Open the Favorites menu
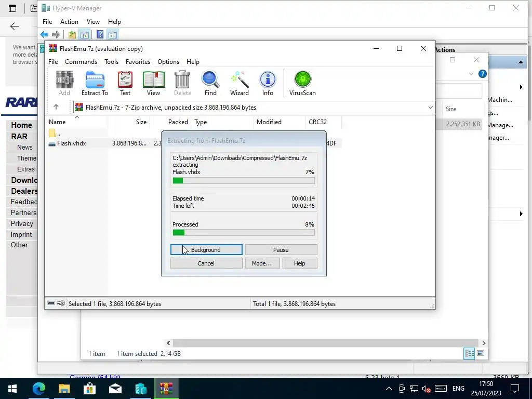Image resolution: width=532 pixels, height=399 pixels. coord(138,62)
